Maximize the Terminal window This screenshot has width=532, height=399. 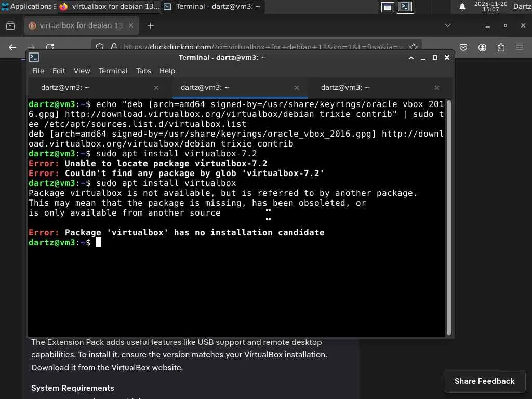[x=435, y=58]
